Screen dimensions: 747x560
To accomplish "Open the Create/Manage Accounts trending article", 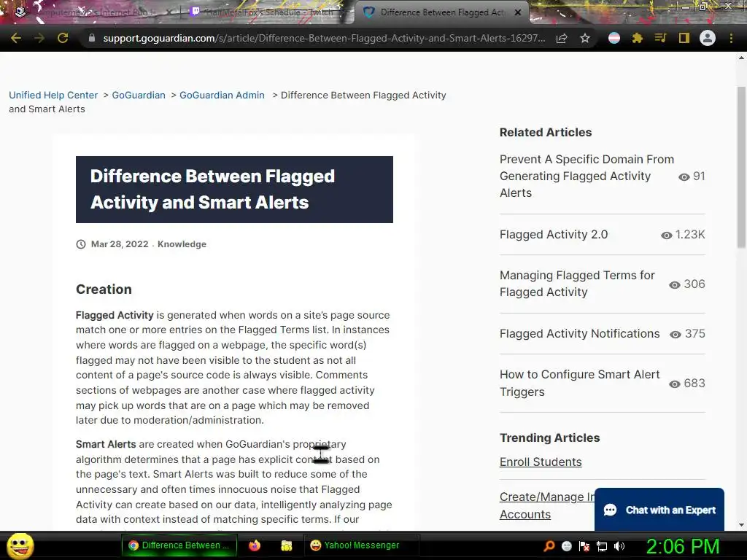I will pyautogui.click(x=547, y=506).
